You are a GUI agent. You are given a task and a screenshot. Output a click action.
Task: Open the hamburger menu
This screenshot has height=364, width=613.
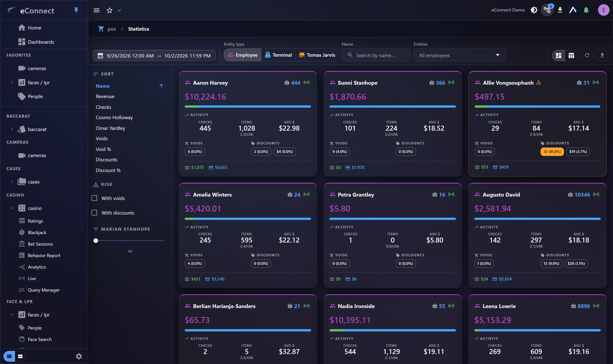(97, 10)
